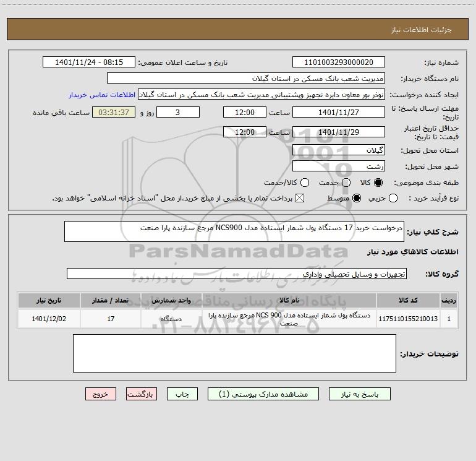
Task: Click the quantity cell 17
Action: (111, 319)
